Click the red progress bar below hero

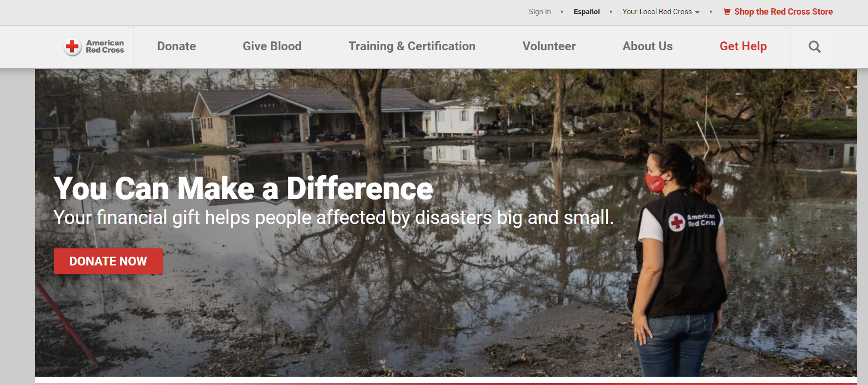(446, 384)
